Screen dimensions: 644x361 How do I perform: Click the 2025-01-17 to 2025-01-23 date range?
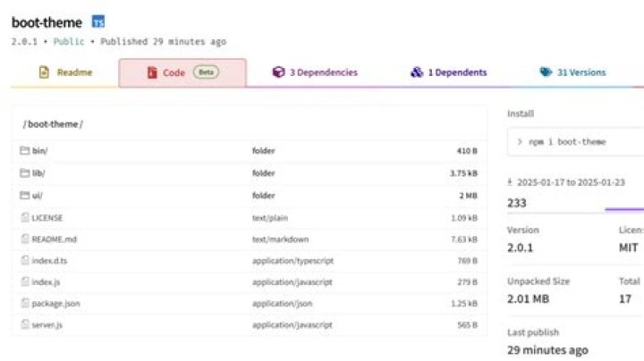(571, 182)
